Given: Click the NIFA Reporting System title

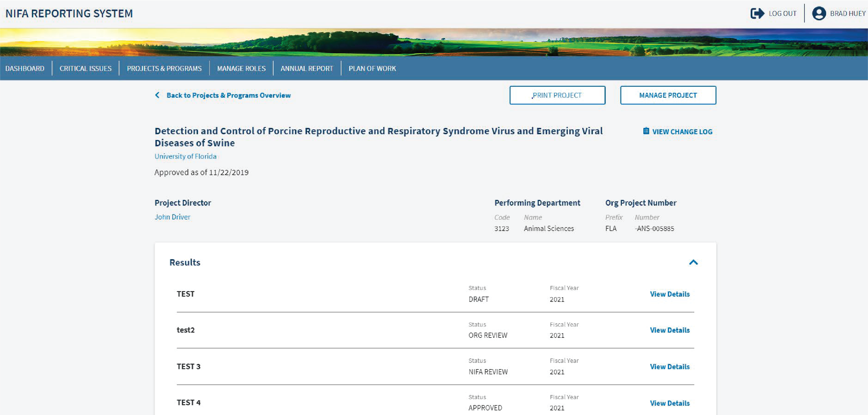Looking at the screenshot, I should tap(69, 14).
